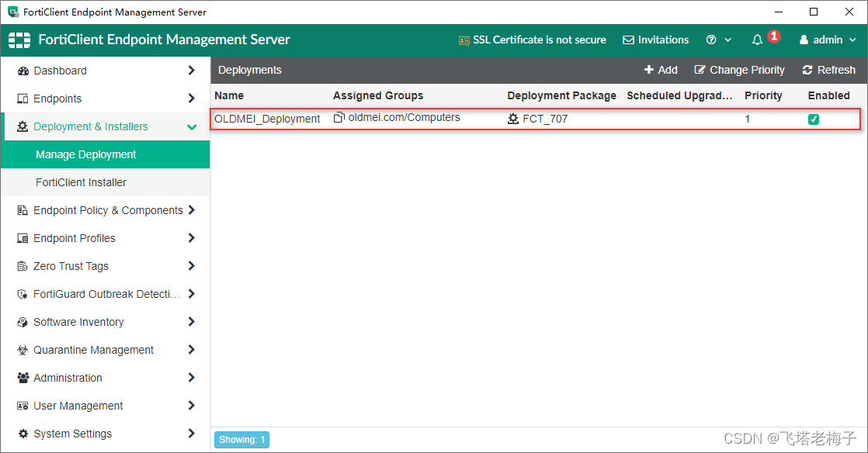
Task: Click the red notification count badge
Action: tap(774, 36)
